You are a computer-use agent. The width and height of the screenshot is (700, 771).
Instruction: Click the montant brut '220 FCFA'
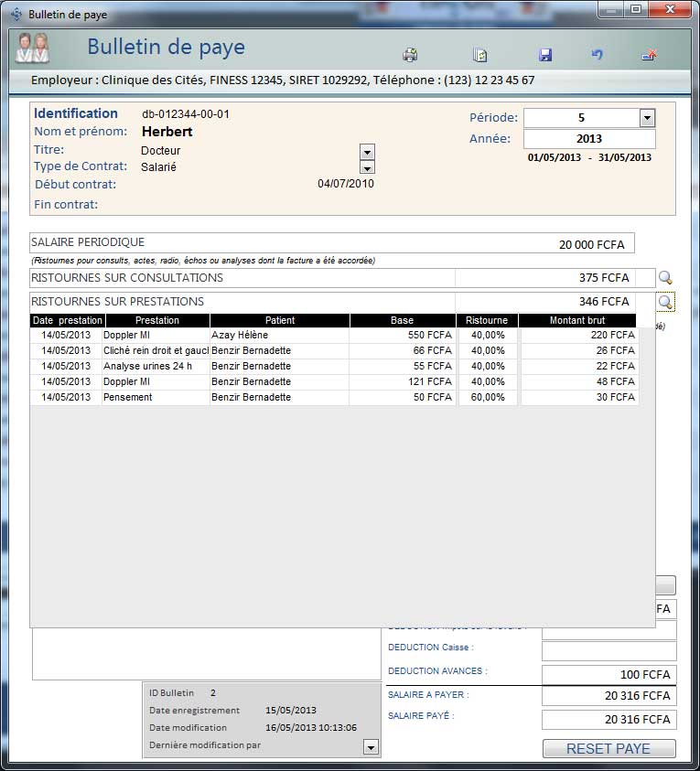tap(613, 336)
